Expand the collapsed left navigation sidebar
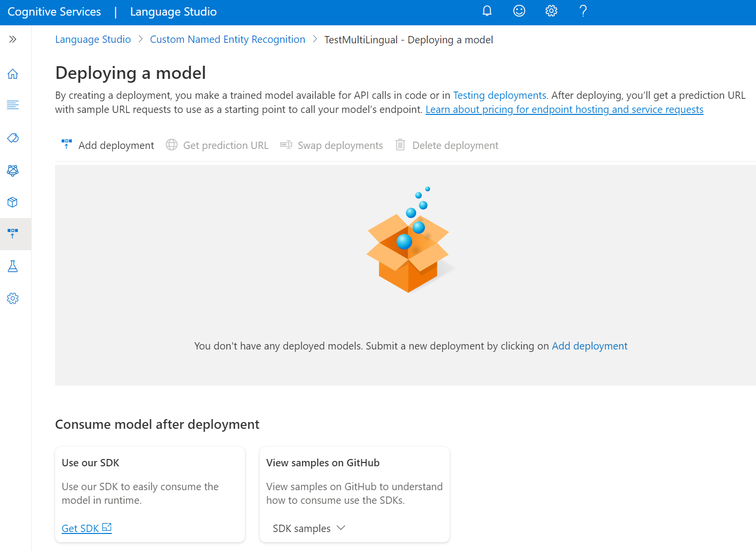Viewport: 756px width, 551px height. [x=13, y=39]
